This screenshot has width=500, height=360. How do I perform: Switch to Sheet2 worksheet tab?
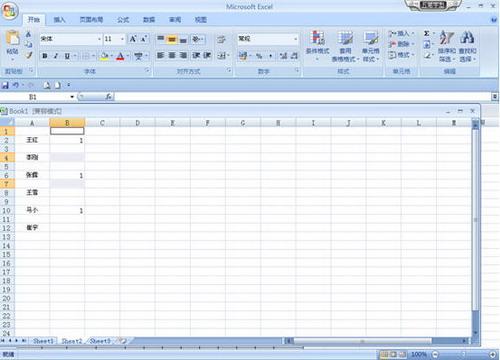(x=72, y=341)
